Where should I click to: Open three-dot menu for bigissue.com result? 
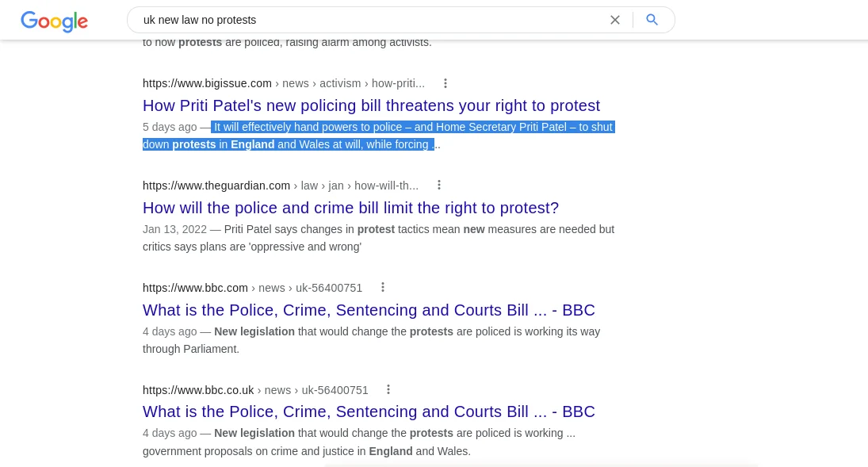pyautogui.click(x=445, y=83)
